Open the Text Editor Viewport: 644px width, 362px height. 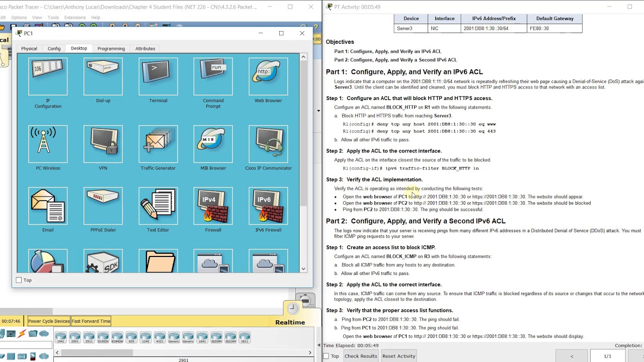tap(158, 206)
